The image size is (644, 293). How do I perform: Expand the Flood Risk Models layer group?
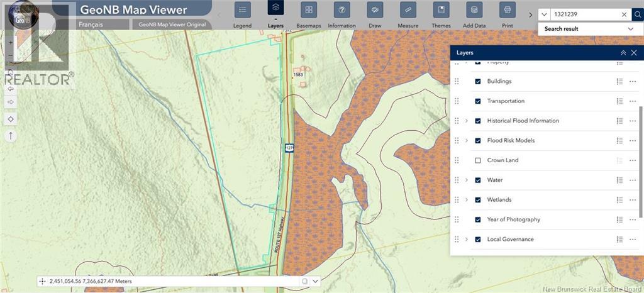(466, 141)
